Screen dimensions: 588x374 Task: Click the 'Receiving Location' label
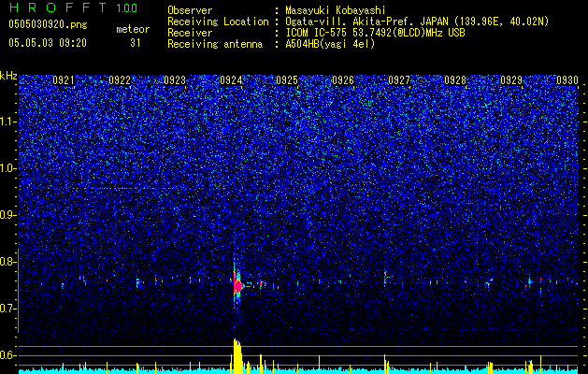(x=218, y=22)
